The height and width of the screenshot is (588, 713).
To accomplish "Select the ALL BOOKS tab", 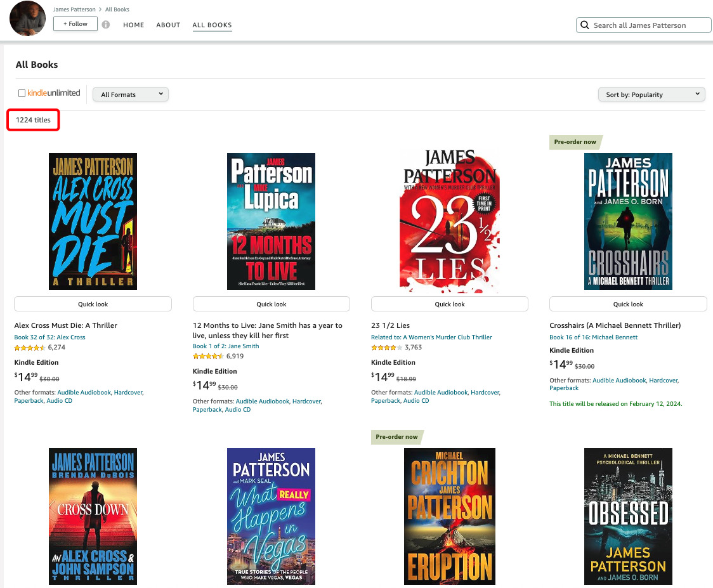I will tap(212, 25).
